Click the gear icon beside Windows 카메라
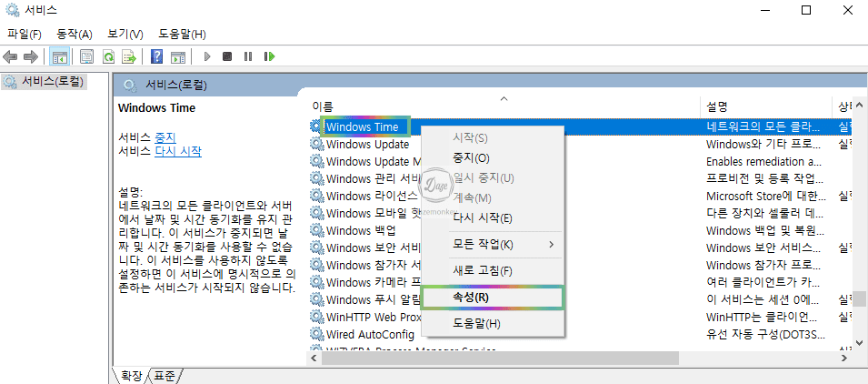Image resolution: width=868 pixels, height=384 pixels. point(316,282)
